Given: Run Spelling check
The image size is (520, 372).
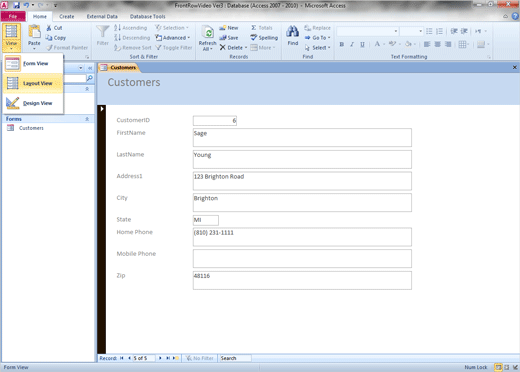Looking at the screenshot, I should click(264, 38).
